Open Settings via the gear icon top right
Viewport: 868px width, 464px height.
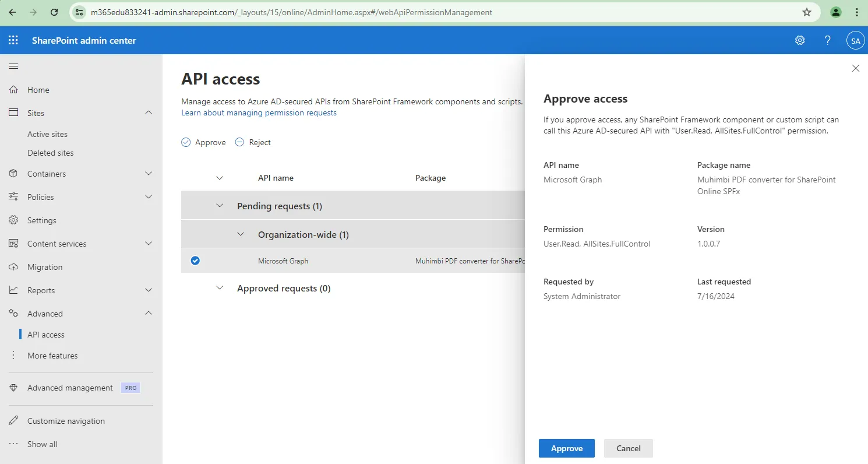point(799,40)
